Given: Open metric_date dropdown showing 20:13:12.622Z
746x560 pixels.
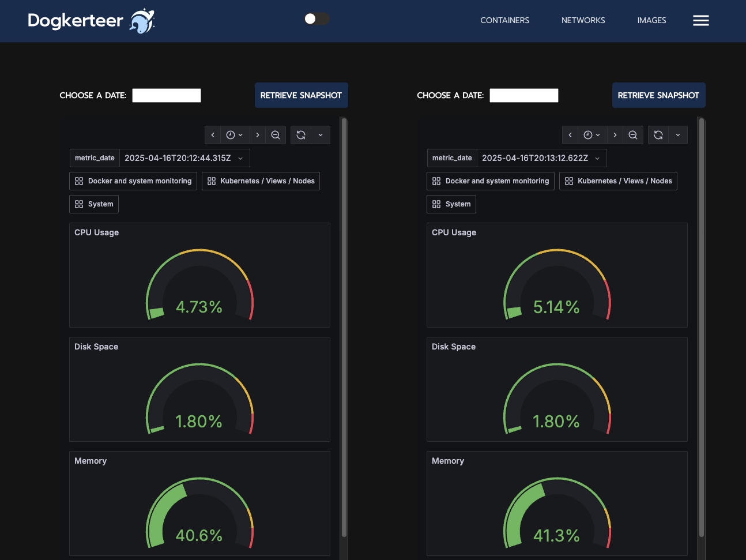Looking at the screenshot, I should click(x=542, y=158).
